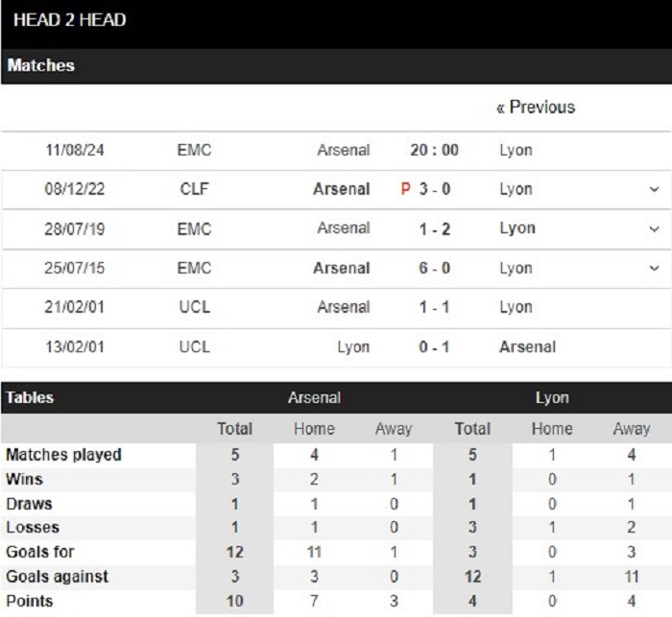Click the red P penalty indicator

405,189
